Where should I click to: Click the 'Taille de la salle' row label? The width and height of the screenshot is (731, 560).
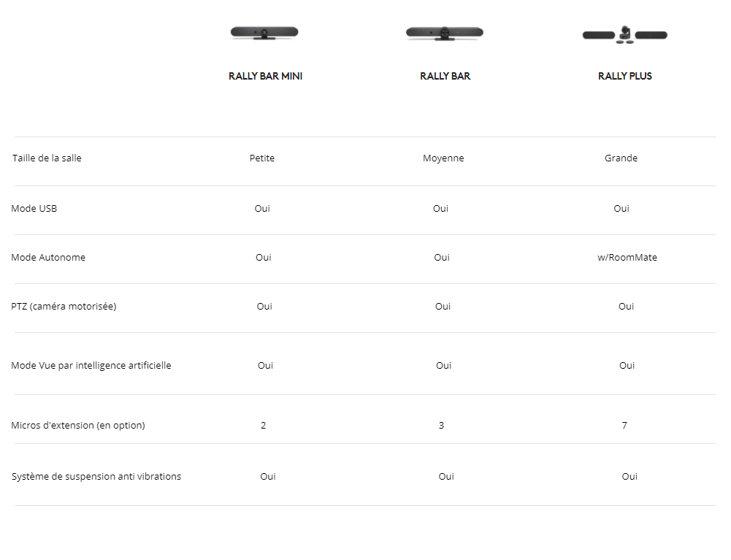[x=47, y=158]
